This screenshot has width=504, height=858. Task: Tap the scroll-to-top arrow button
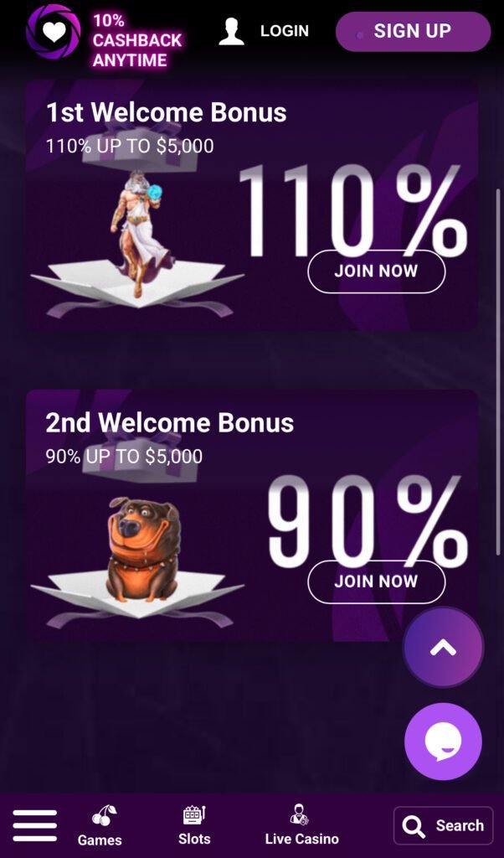pos(444,648)
